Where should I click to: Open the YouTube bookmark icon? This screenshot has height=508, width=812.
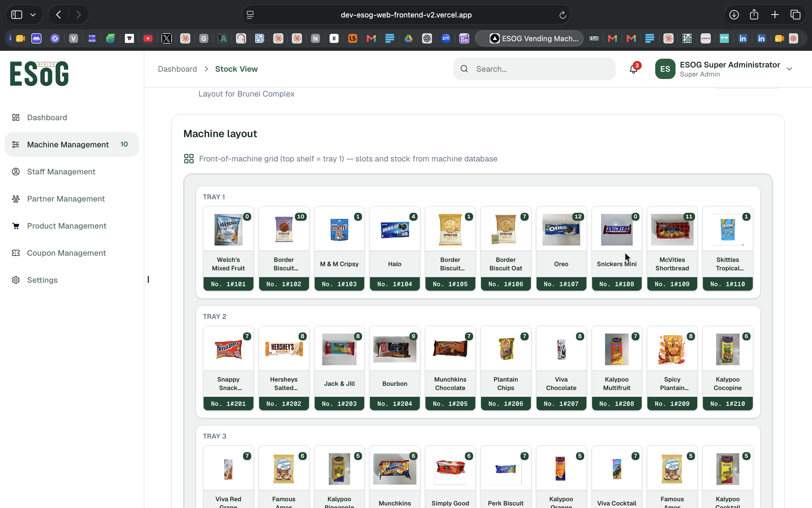click(148, 39)
